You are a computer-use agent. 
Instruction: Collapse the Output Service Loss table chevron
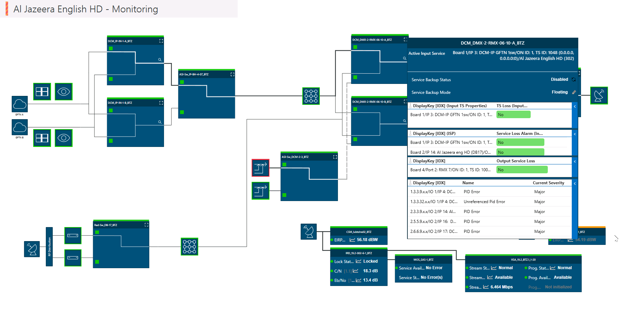coord(575,162)
